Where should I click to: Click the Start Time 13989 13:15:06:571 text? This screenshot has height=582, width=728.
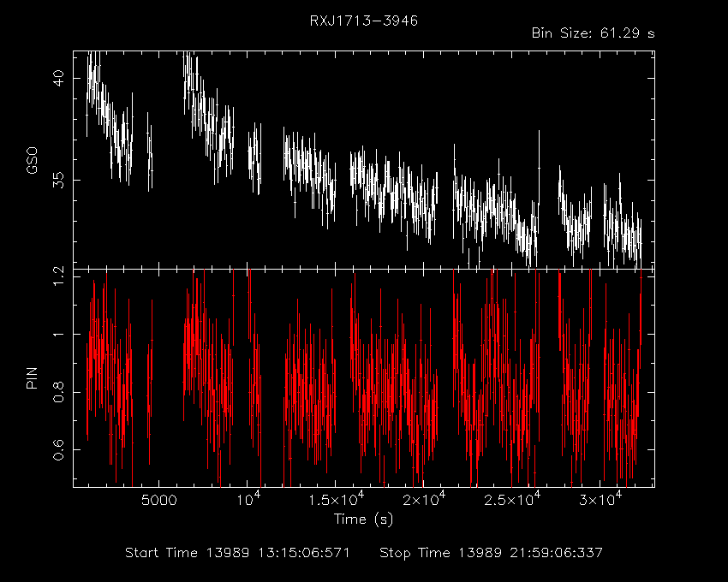[x=238, y=553]
